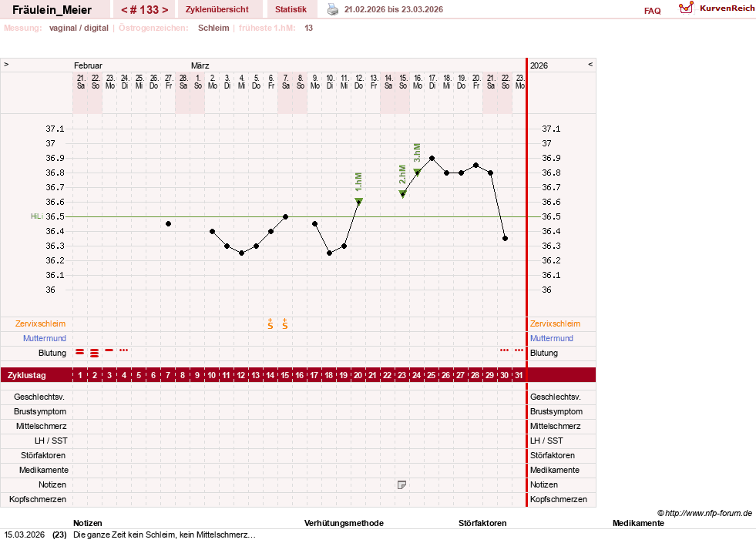The height and width of the screenshot is (553, 756).
Task: Open the Statistik tab
Action: coord(291,9)
